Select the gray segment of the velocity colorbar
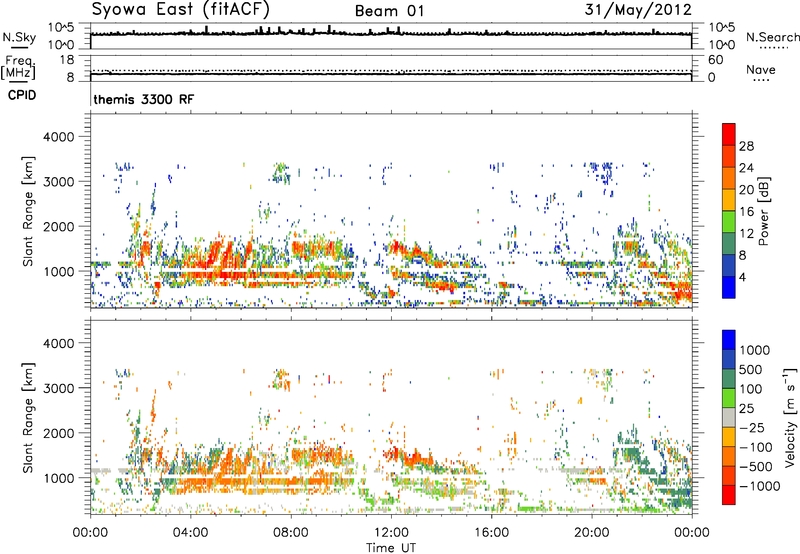 point(729,417)
